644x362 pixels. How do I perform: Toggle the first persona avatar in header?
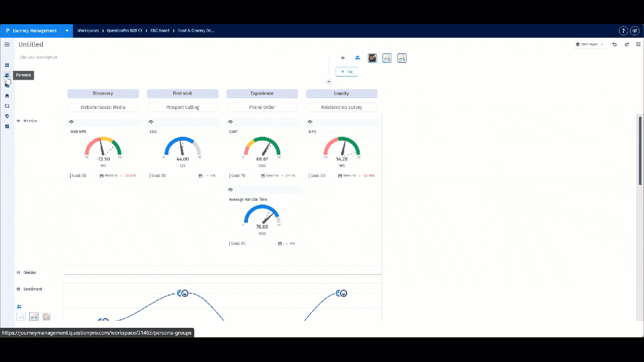pos(372,58)
